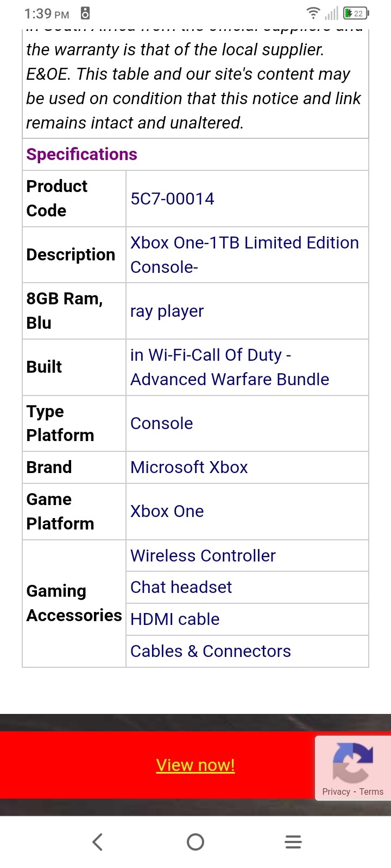Click Call Of Duty Advanced Warfare Bundle text
The height and width of the screenshot is (868, 391).
tap(230, 367)
